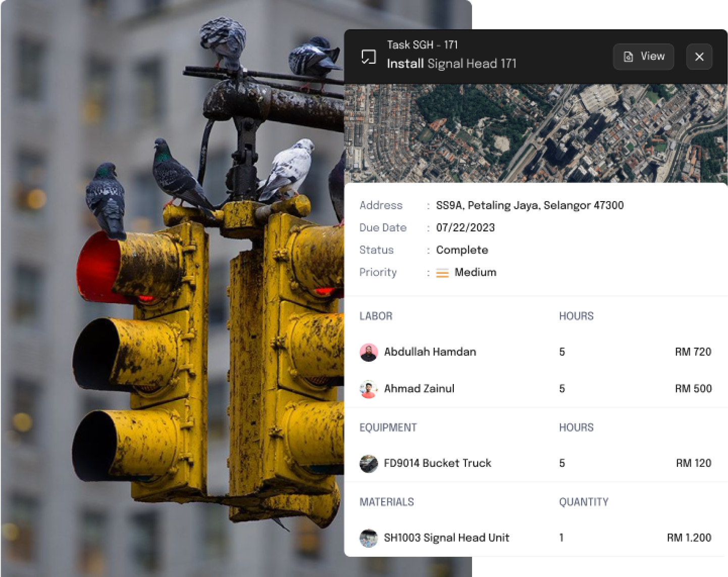Click the HOURS heading in the EQUIPMENT section

576,428
